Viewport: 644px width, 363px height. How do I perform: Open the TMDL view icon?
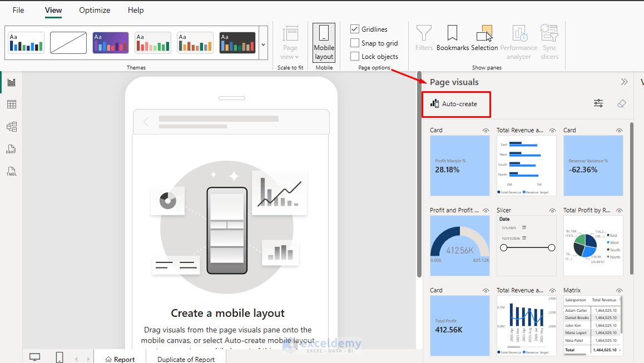click(12, 171)
